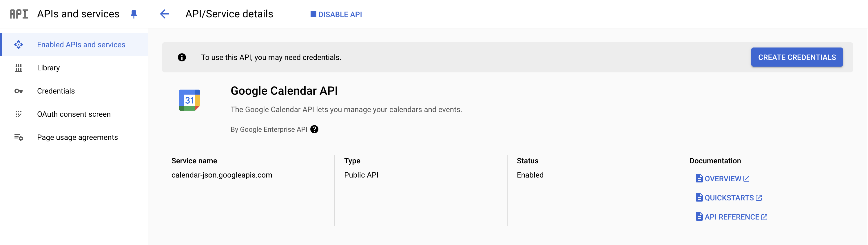Open Enabled APIs and services menu item

pyautogui.click(x=81, y=45)
